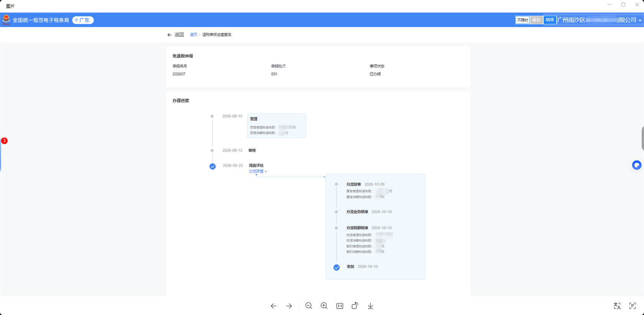Minimize the image viewer window
Screen dimensions: 644x315
click(x=609, y=5)
